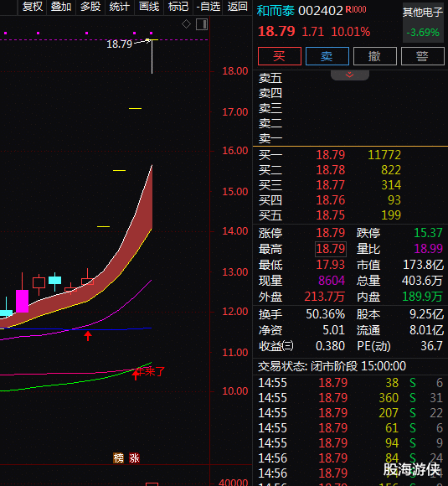This screenshot has height=486, width=448.
Task: Click 交易状态 闭市阶段 status line
Action: (332, 366)
